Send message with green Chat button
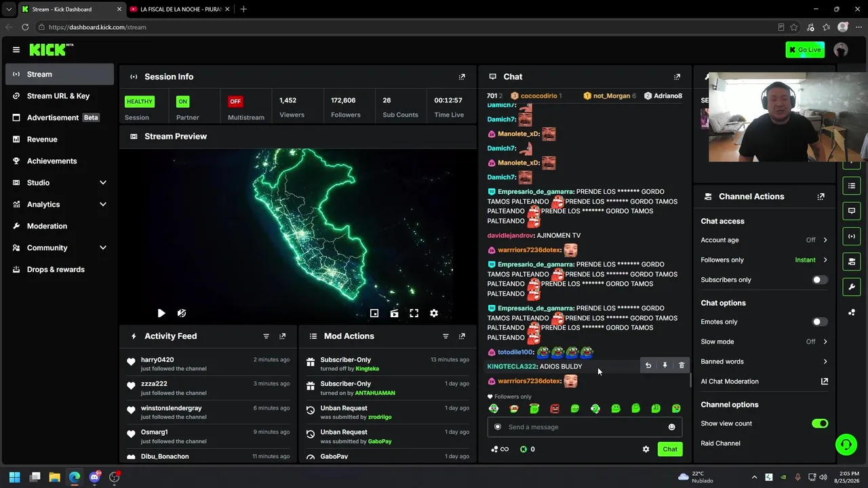 tap(670, 449)
